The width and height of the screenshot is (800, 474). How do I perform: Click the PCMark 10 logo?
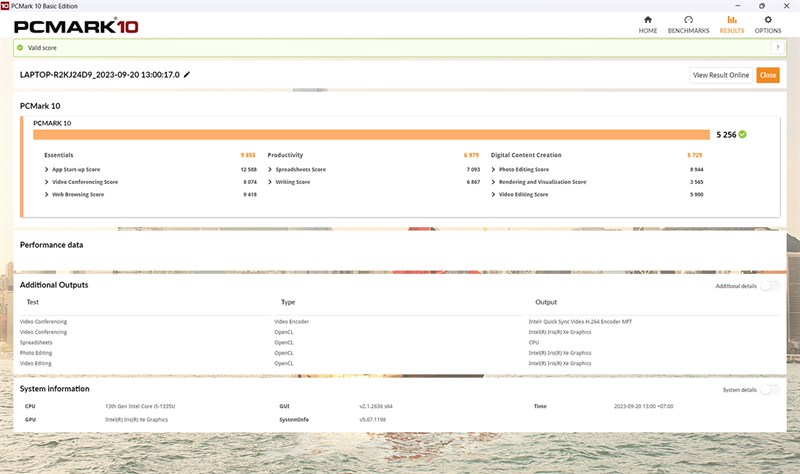[x=76, y=26]
